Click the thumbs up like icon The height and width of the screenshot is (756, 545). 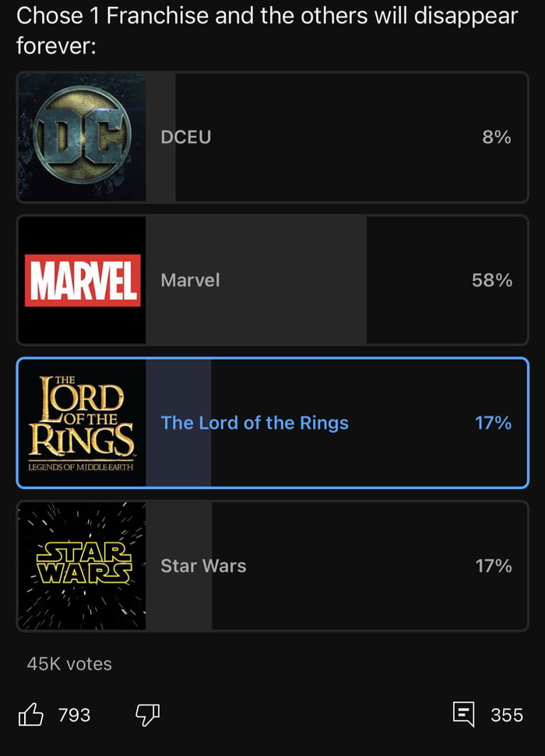[30, 714]
